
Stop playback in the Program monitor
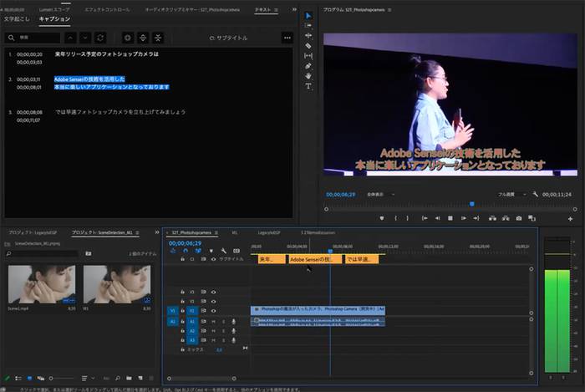(450, 218)
